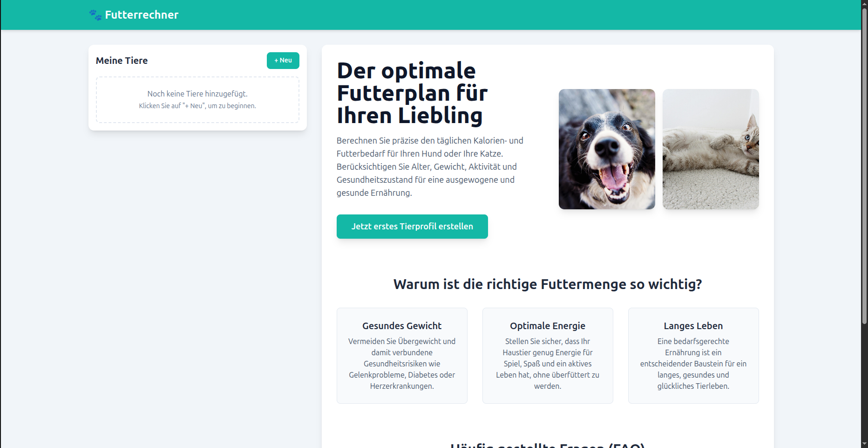868x448 pixels.
Task: Select the Langes Leben card heading
Action: 693,326
